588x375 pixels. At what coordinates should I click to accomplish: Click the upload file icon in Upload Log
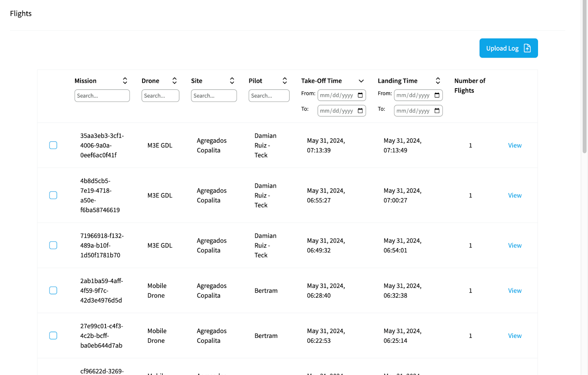click(x=527, y=48)
